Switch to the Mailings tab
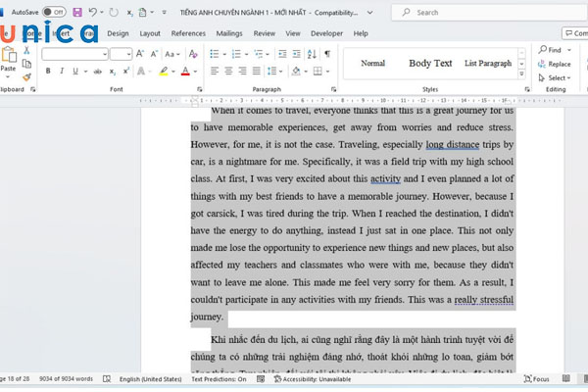 [228, 33]
